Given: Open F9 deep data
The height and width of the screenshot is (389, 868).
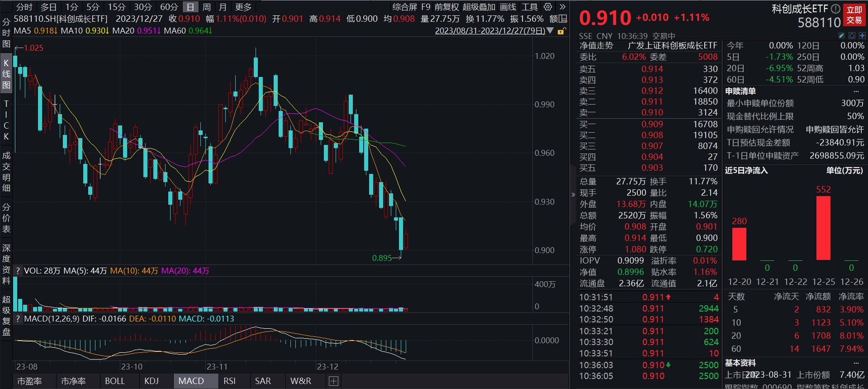Looking at the screenshot, I should (426, 7).
